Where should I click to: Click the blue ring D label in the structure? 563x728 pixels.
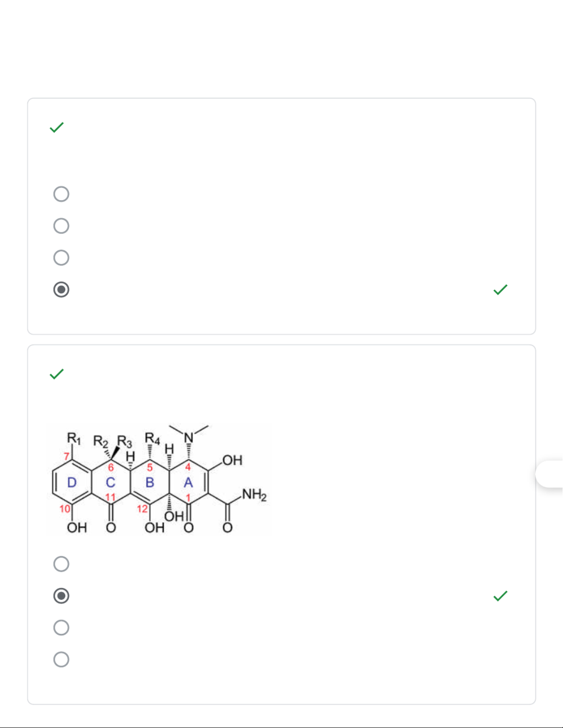(72, 482)
